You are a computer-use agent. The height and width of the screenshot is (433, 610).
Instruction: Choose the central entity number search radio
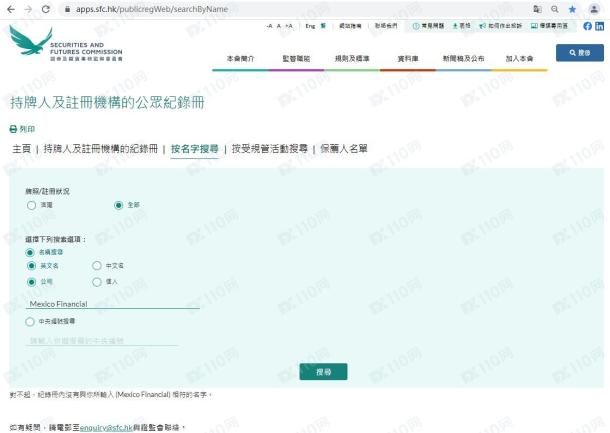pyautogui.click(x=30, y=321)
